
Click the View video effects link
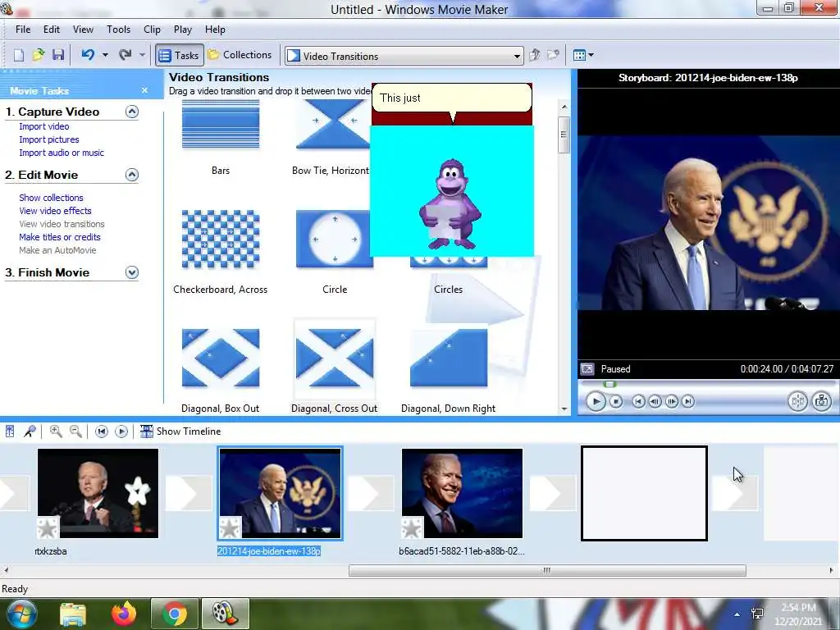click(55, 211)
